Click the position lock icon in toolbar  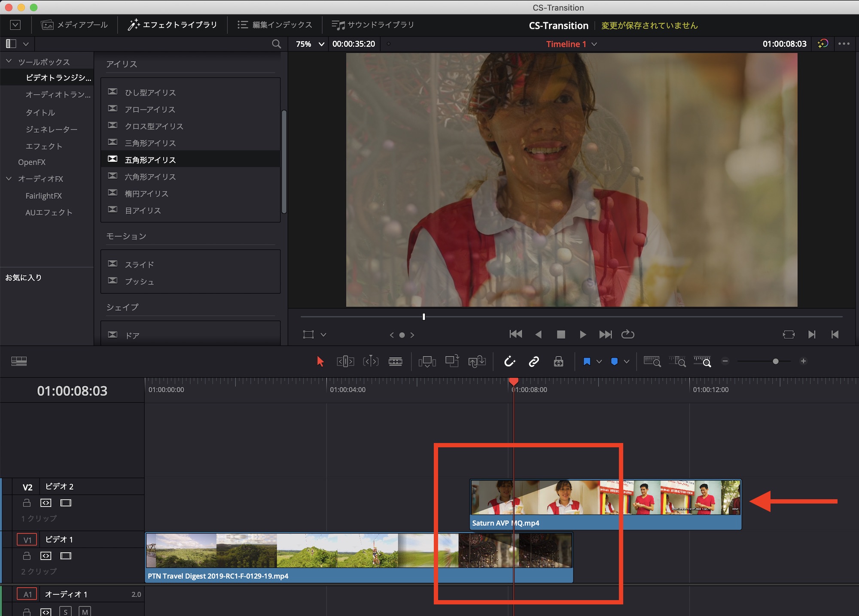tap(558, 361)
